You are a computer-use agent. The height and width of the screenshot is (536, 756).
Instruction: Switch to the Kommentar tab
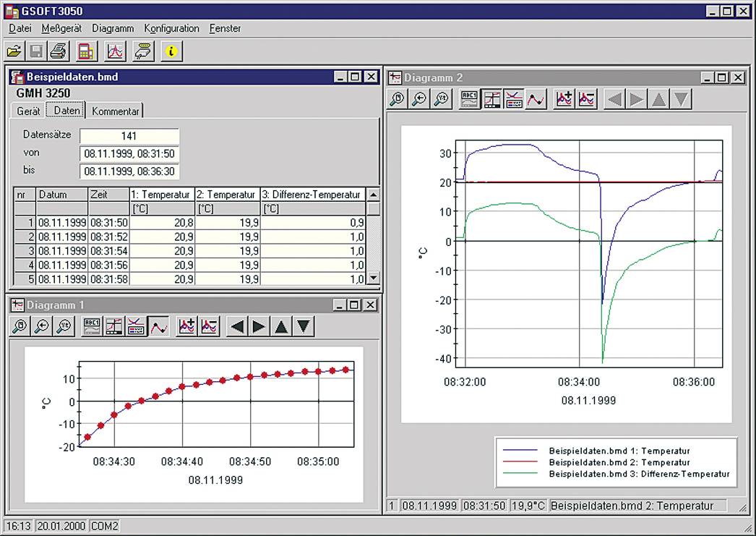[115, 111]
